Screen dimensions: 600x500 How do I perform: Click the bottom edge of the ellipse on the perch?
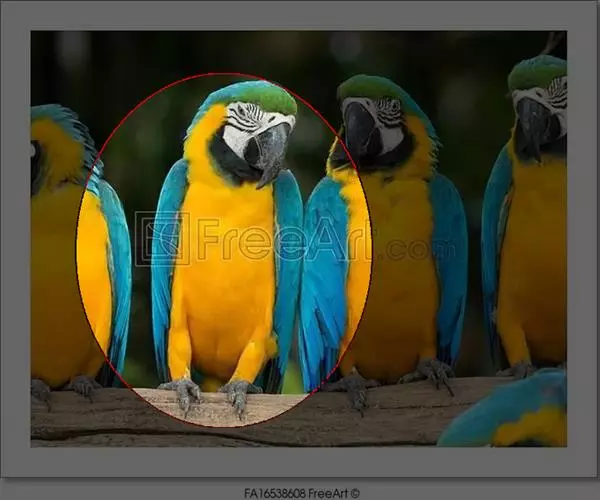pyautogui.click(x=224, y=426)
